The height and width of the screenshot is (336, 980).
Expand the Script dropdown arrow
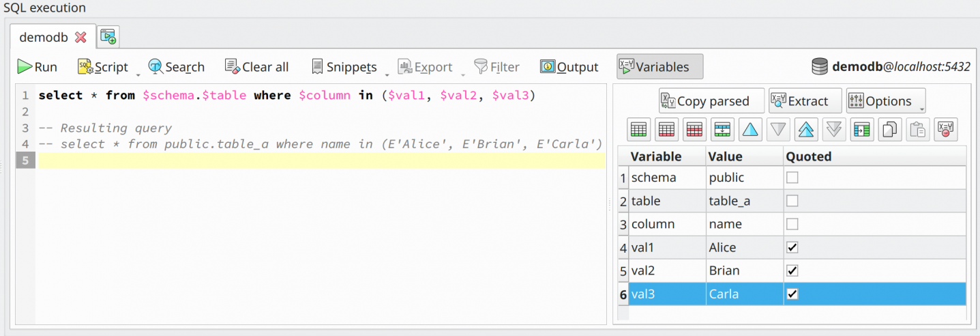point(138,72)
